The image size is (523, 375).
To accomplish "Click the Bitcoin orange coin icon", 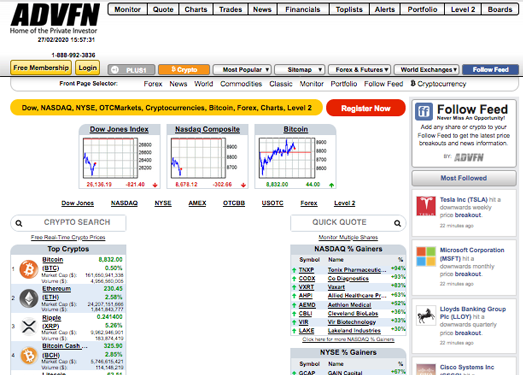I will pos(29,269).
